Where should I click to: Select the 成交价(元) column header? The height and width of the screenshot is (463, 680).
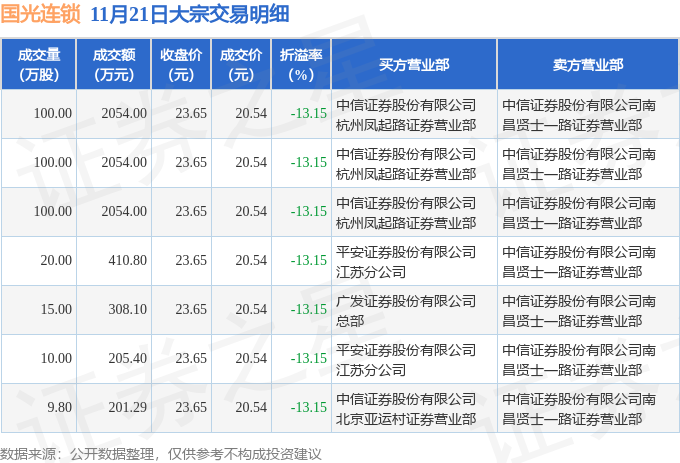coord(241,65)
